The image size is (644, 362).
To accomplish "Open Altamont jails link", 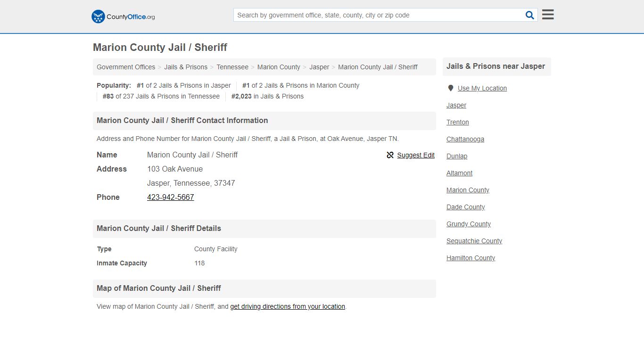I will [460, 173].
